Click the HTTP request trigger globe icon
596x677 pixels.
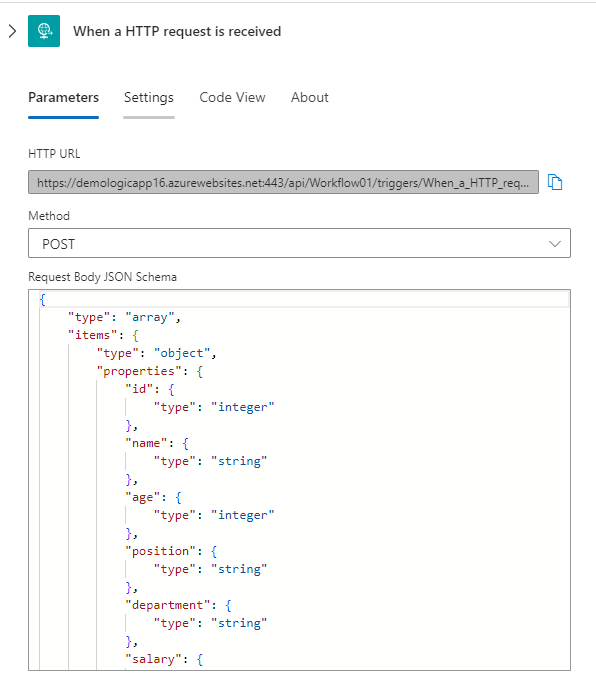click(x=44, y=31)
